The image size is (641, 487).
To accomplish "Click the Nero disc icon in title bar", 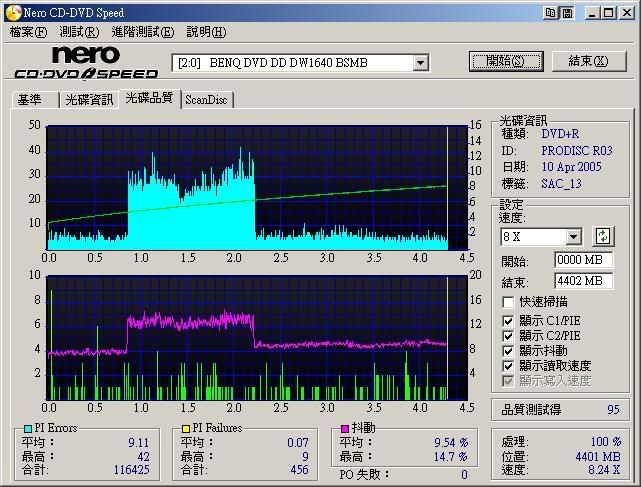I will point(11,11).
